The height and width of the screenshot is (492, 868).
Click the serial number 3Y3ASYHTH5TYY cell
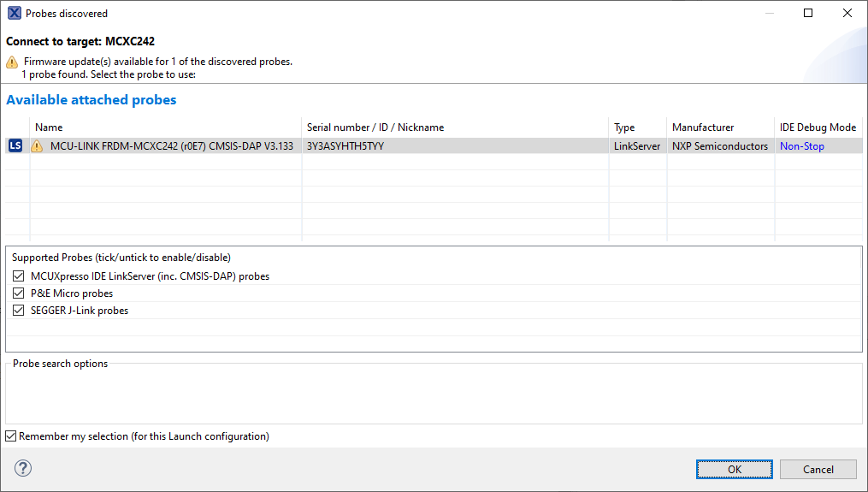click(345, 146)
